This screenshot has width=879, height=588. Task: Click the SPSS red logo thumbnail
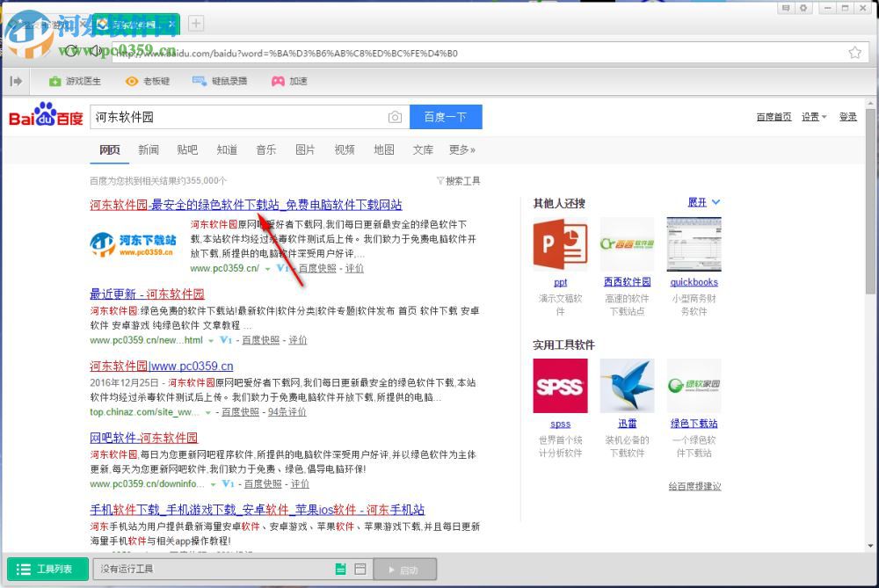point(560,386)
